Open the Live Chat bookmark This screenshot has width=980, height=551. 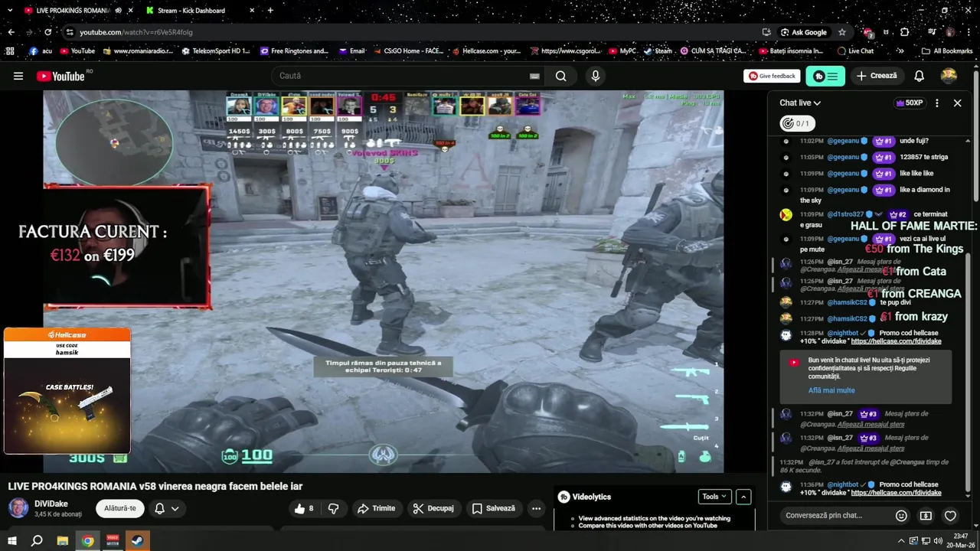855,51
